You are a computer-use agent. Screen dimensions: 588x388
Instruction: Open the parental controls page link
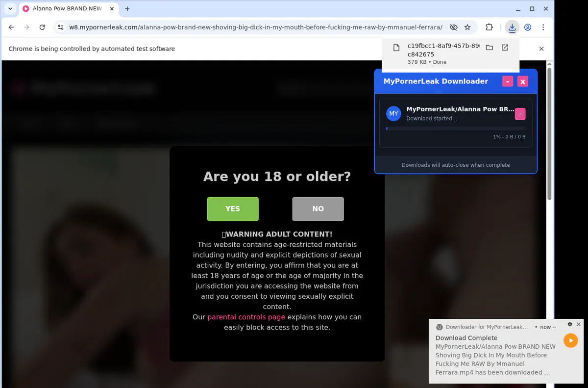click(246, 317)
